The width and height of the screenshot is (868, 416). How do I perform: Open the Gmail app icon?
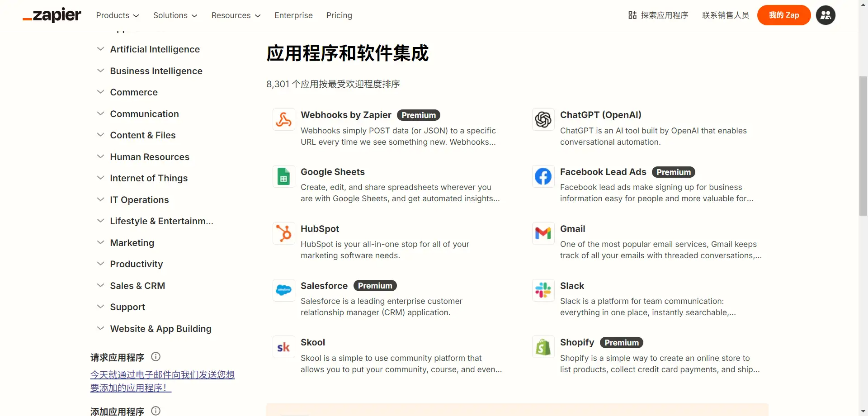543,233
